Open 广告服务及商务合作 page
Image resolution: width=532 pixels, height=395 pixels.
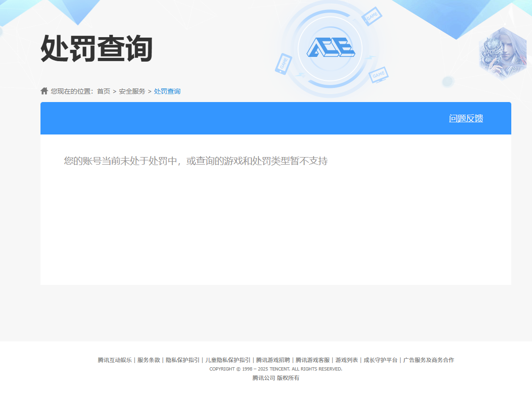428,359
